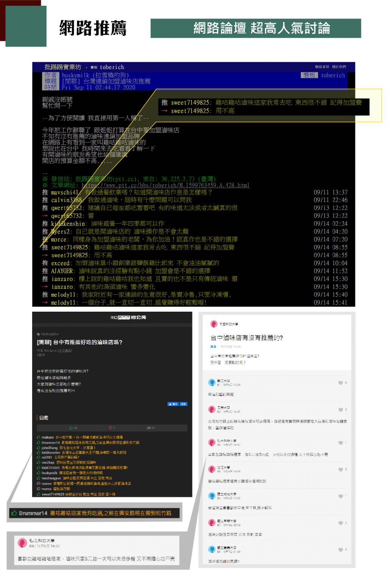The width and height of the screenshot is (392, 581).
Task: Like the B1 comment with heart icon
Action: point(341,383)
